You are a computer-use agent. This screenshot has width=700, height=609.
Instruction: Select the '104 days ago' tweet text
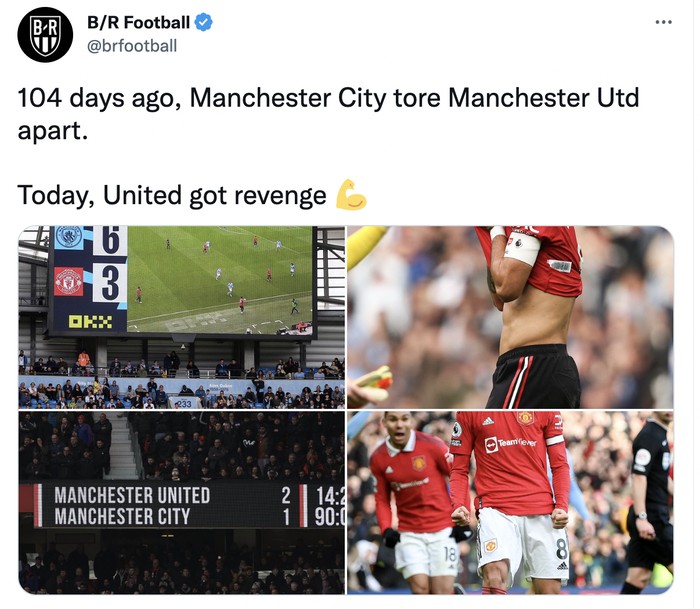(328, 114)
